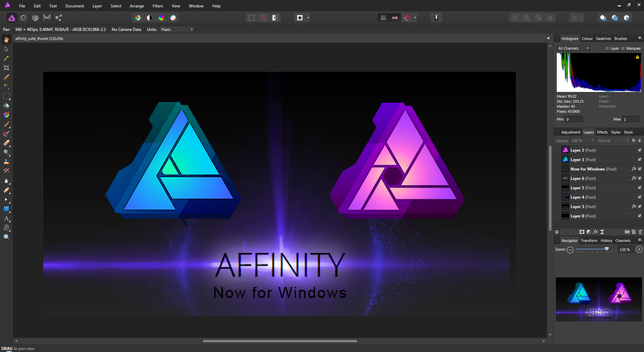Select the Paint Brush tool

[6, 124]
